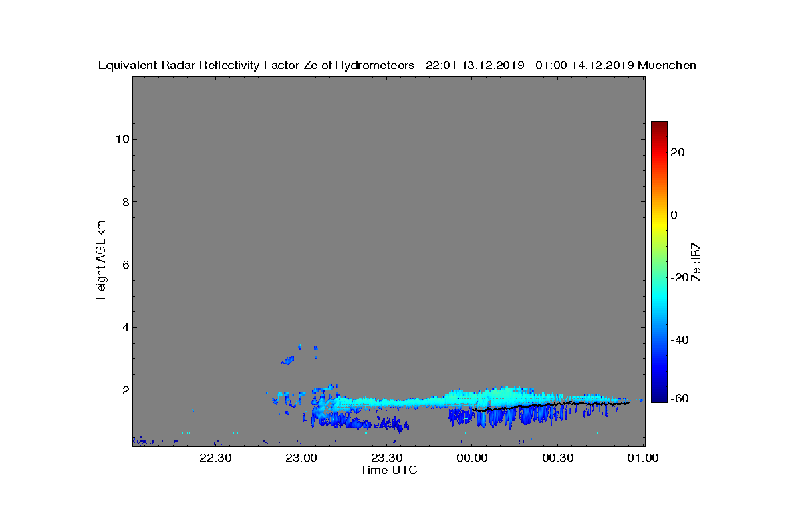Click the height tick label '8'
Screen dimensions: 798x532
click(x=124, y=202)
